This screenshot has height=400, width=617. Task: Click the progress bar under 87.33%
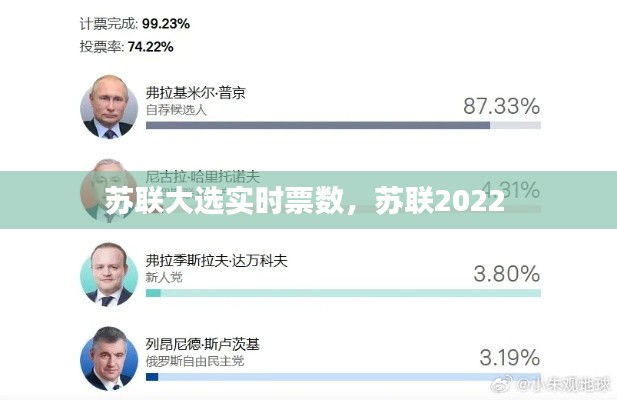(343, 126)
